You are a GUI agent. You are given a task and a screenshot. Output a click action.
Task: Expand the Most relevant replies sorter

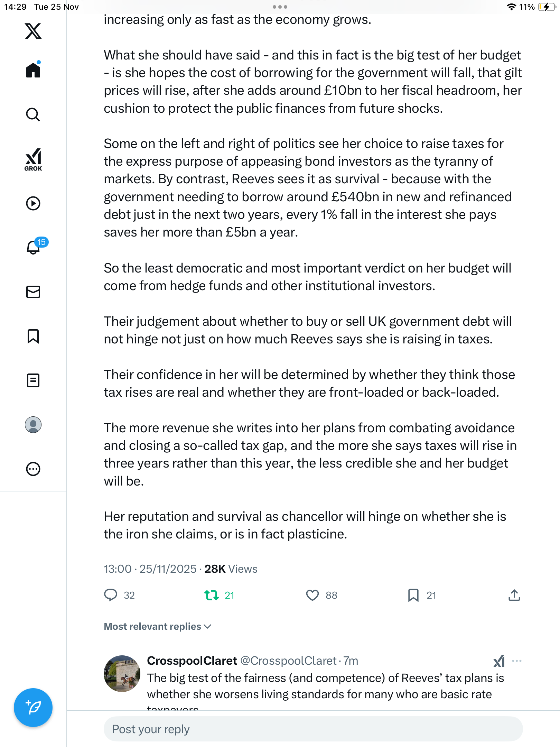pos(158,626)
